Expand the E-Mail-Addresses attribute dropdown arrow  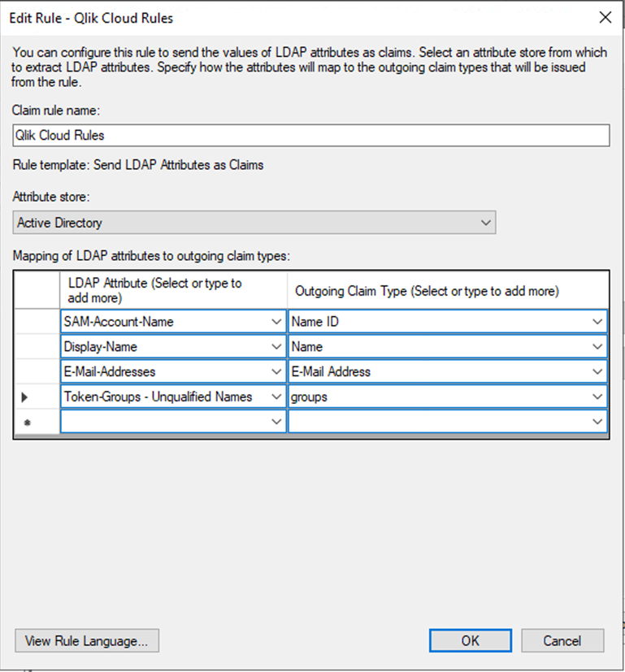click(x=276, y=372)
